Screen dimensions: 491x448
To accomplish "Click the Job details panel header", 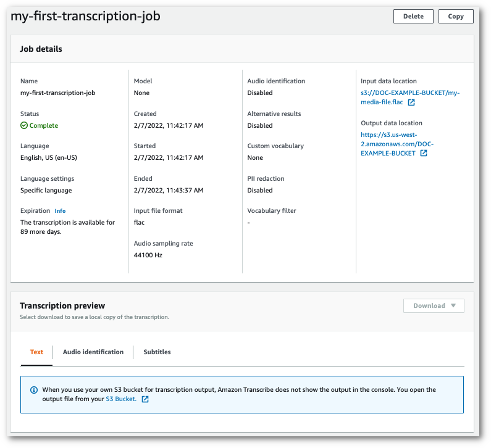I will 41,49.
